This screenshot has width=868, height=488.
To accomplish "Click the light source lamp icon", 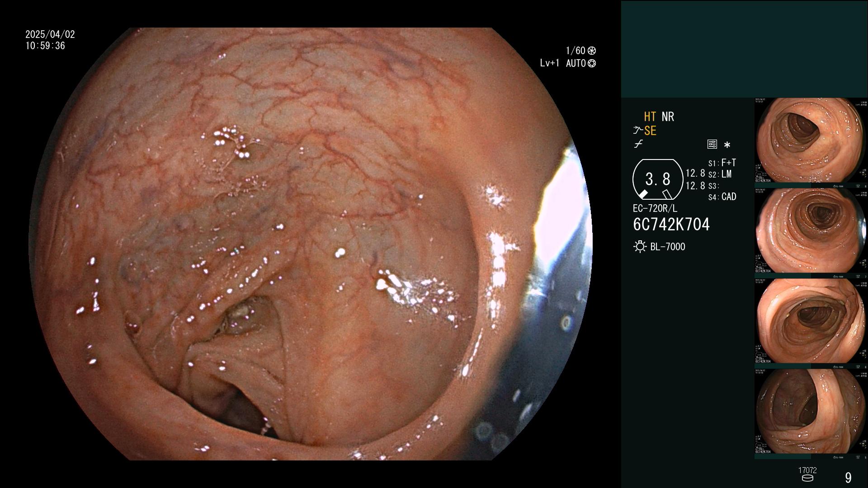I will point(640,247).
